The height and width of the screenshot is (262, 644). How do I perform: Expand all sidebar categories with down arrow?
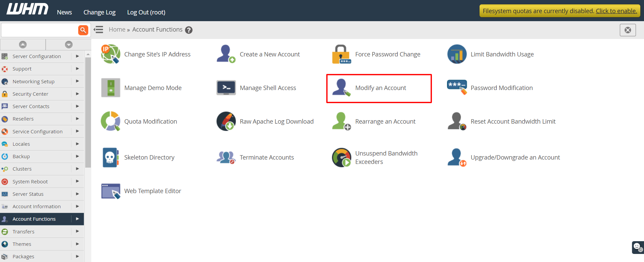[x=69, y=44]
